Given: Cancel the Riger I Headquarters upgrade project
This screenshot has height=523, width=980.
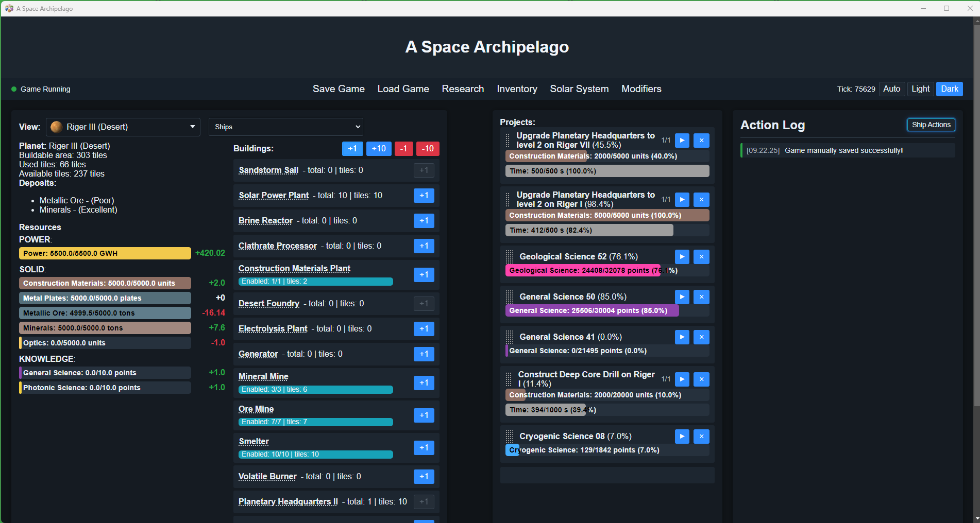Looking at the screenshot, I should [701, 200].
